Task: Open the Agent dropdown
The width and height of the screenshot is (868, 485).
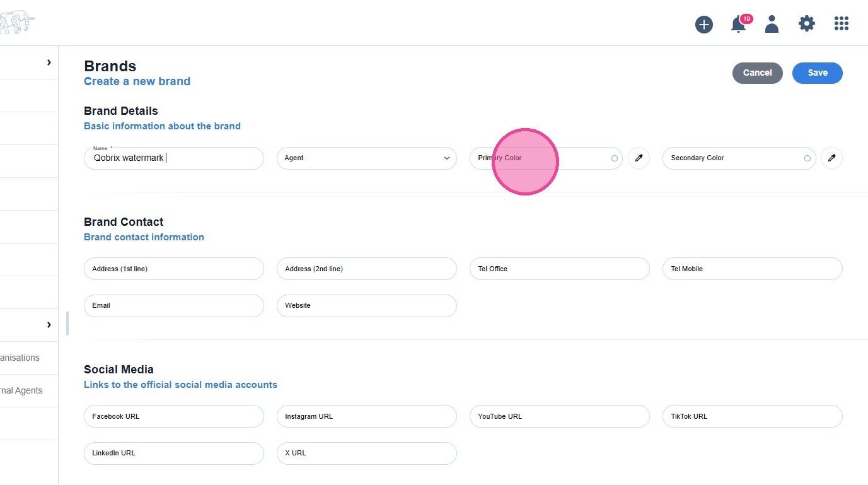Action: click(367, 158)
